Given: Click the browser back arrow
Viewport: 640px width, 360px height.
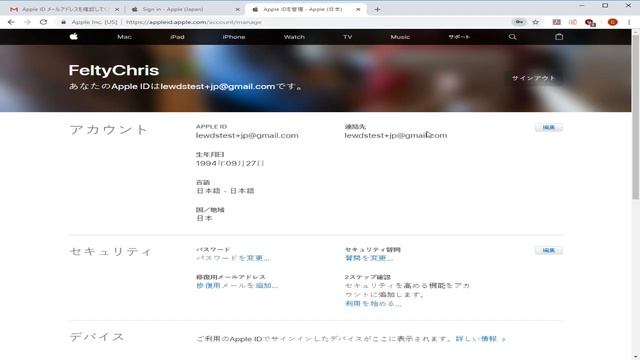Looking at the screenshot, I should 11,22.
